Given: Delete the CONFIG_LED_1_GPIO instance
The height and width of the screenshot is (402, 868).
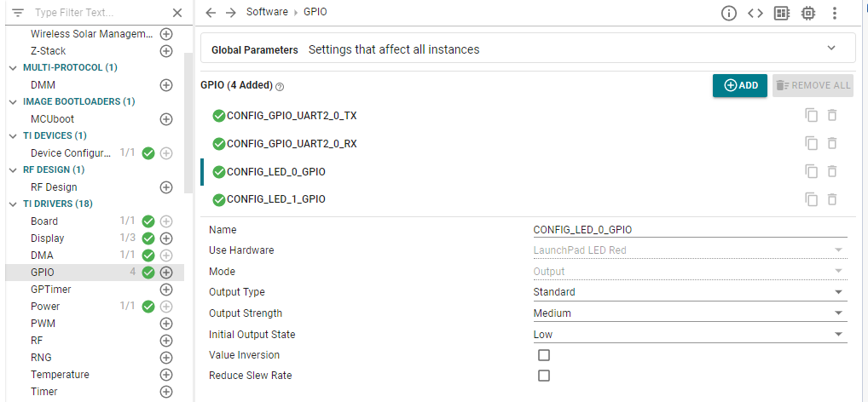Looking at the screenshot, I should (832, 199).
